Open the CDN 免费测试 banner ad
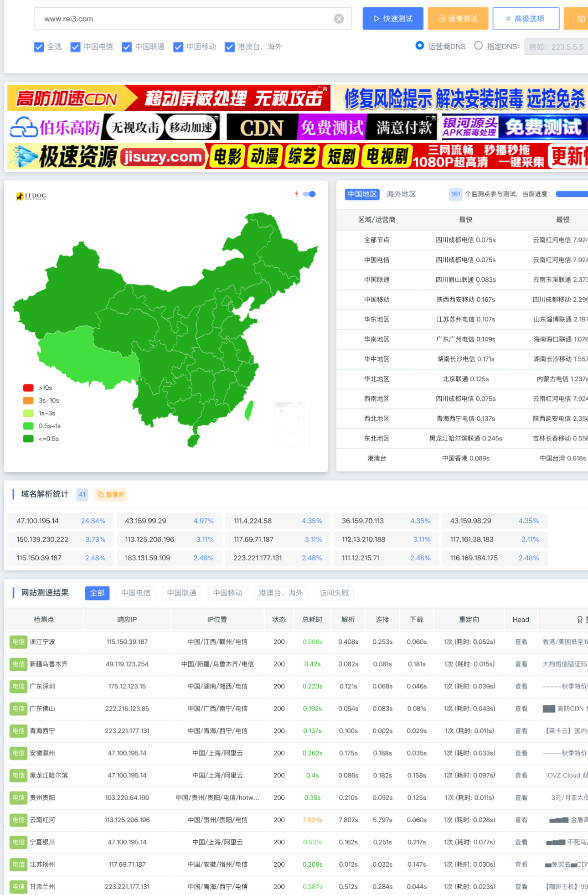Viewport: 588px width, 895px height. 332,127
